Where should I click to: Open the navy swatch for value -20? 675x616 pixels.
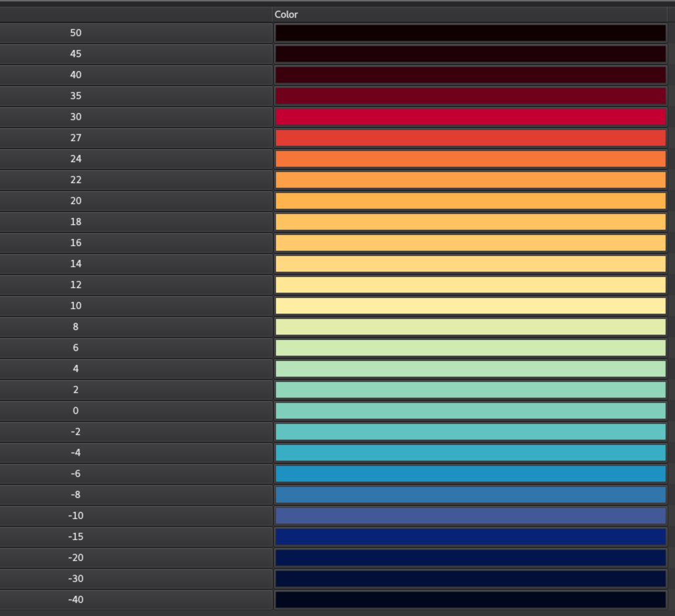tap(469, 558)
